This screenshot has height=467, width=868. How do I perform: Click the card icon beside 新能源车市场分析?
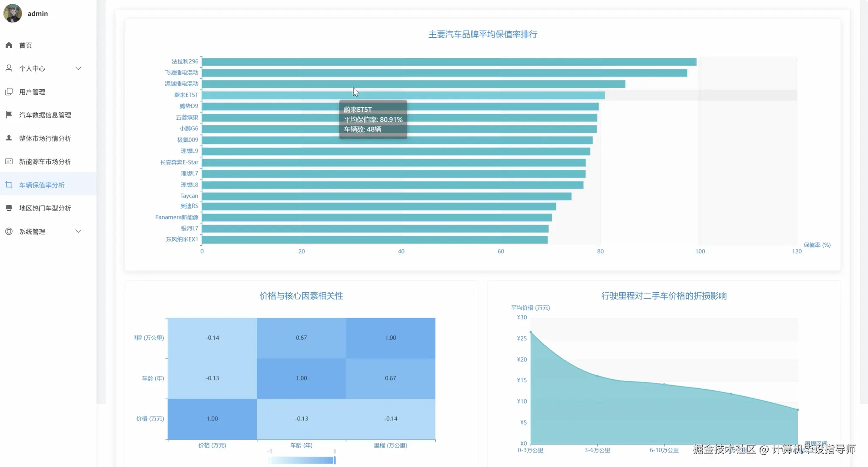9,161
